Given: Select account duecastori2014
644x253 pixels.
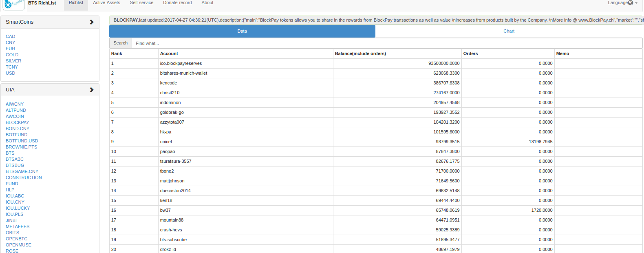Looking at the screenshot, I should pos(175,191).
